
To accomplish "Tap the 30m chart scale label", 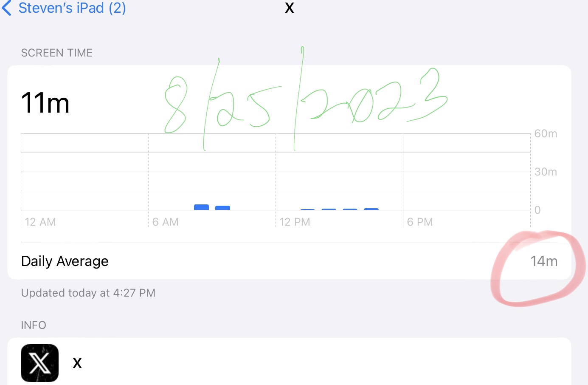I will coord(546,172).
